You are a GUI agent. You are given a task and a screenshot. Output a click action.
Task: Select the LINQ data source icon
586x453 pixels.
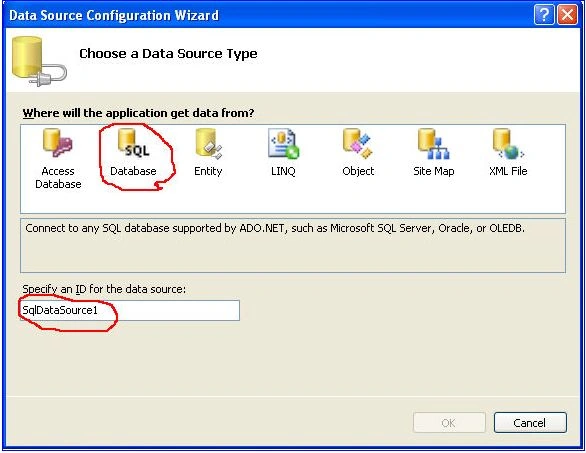pyautogui.click(x=283, y=144)
